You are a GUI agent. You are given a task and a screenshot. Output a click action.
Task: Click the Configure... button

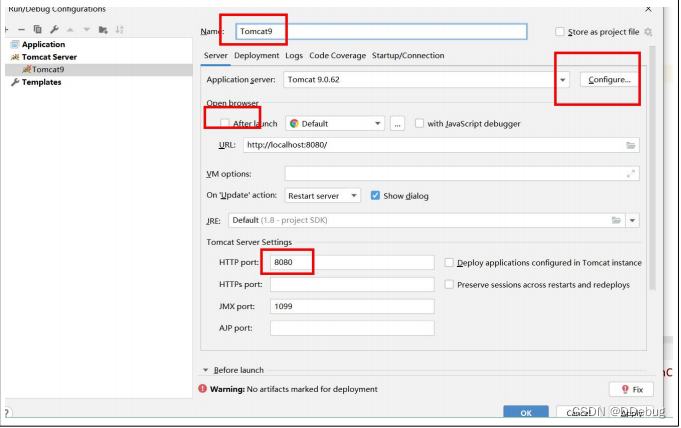point(609,80)
